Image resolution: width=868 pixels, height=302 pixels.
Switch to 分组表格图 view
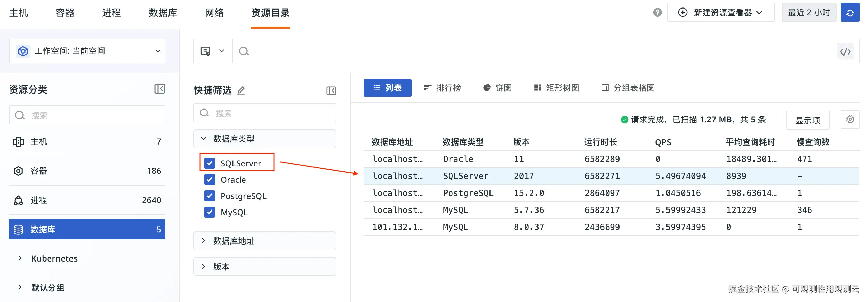point(628,88)
